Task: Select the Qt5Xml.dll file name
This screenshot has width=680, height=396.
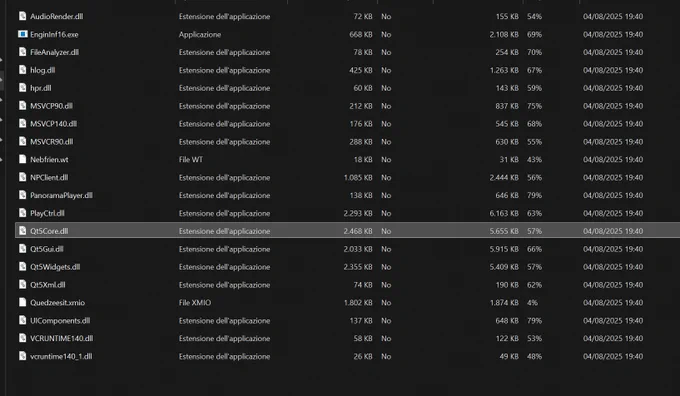Action: point(48,285)
